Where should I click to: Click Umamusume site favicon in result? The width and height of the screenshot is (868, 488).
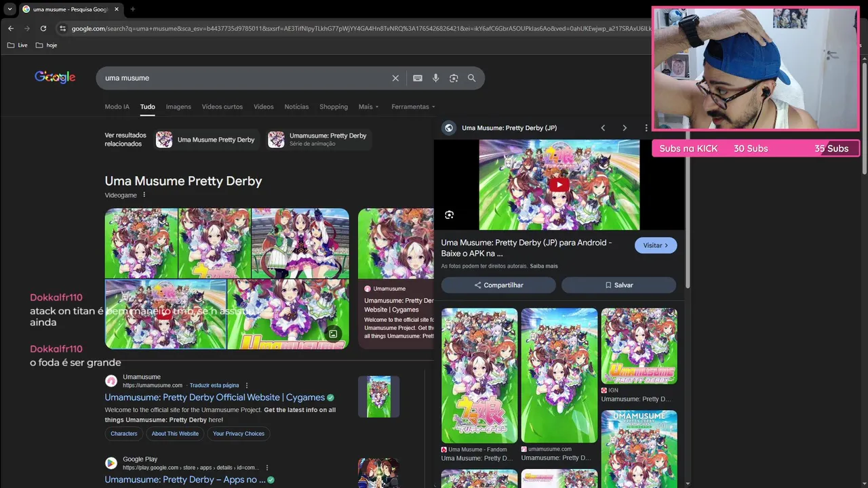point(111,381)
